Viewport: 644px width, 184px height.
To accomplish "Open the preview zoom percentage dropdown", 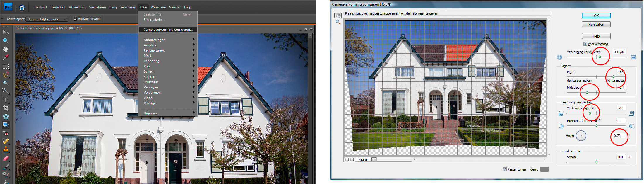I will click(x=374, y=160).
